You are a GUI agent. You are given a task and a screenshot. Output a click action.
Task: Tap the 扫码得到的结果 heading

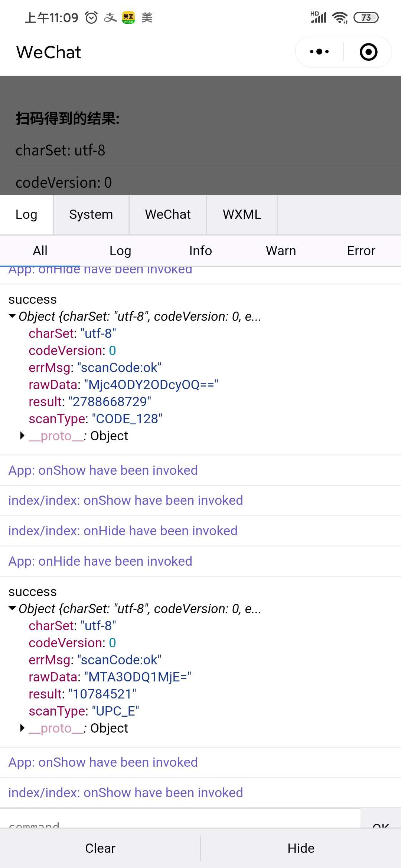click(68, 119)
